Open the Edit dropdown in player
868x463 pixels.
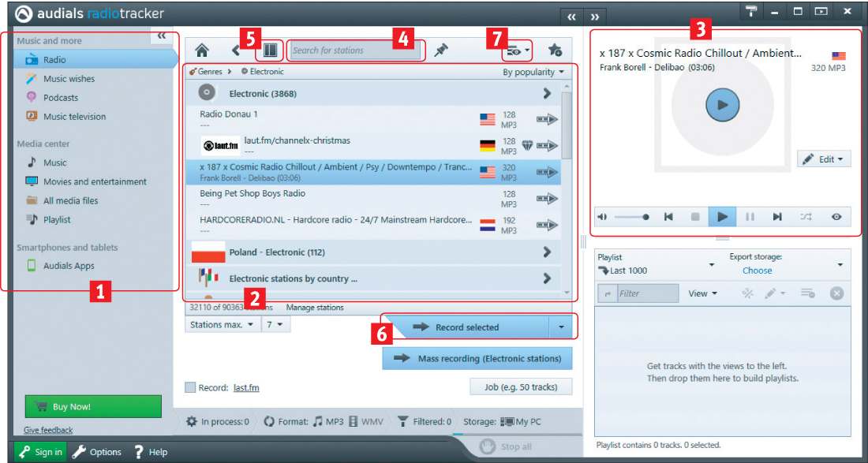(822, 159)
